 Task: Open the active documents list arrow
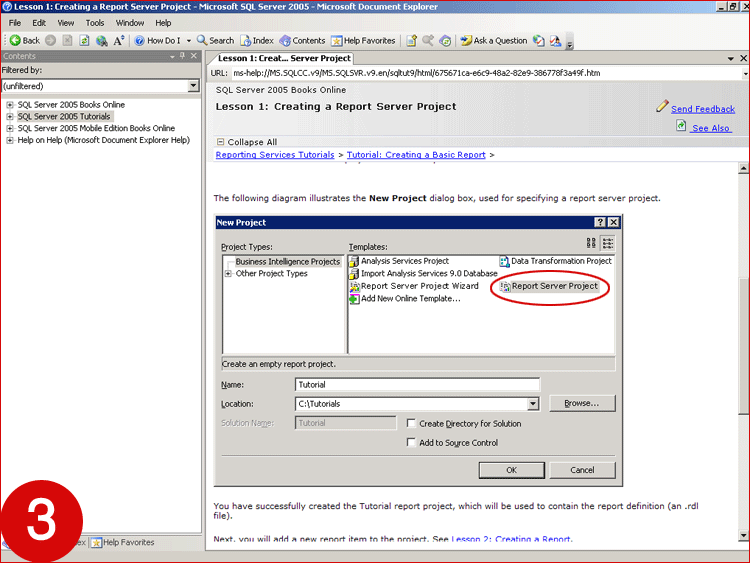(x=730, y=58)
